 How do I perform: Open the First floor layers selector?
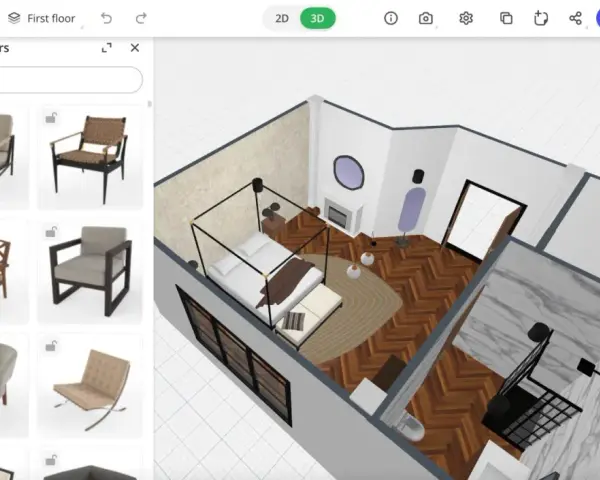click(42, 18)
